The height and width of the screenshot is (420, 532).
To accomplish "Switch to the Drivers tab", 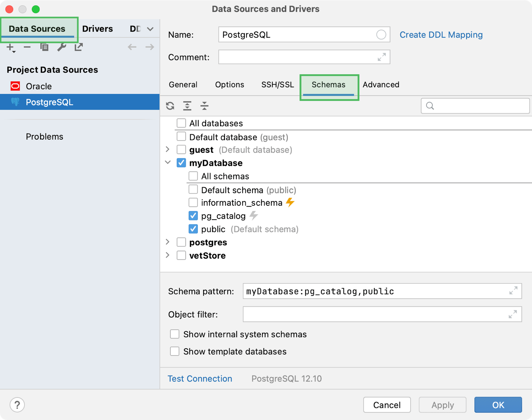I will pos(98,29).
